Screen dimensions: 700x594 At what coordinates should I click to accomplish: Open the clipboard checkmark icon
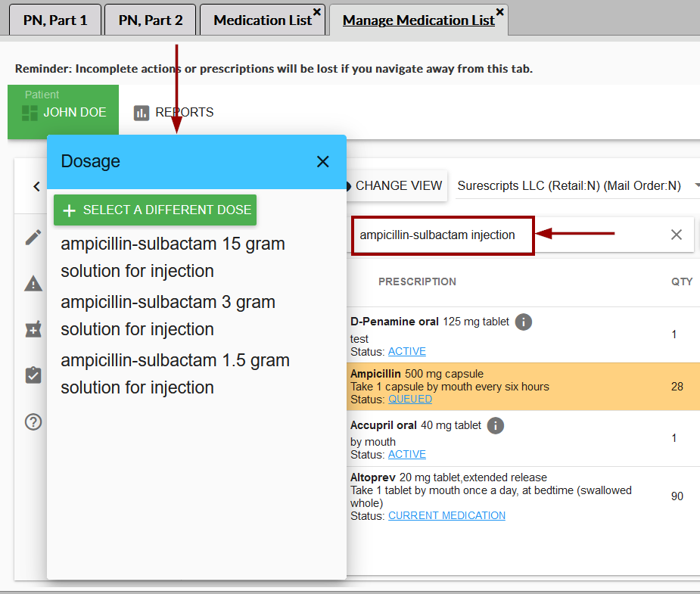point(33,375)
